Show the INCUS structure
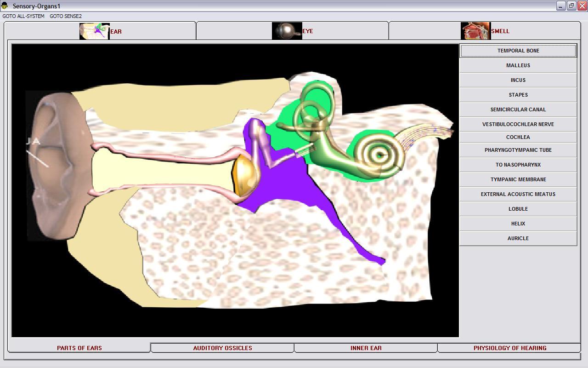This screenshot has height=368, width=588. [x=518, y=80]
